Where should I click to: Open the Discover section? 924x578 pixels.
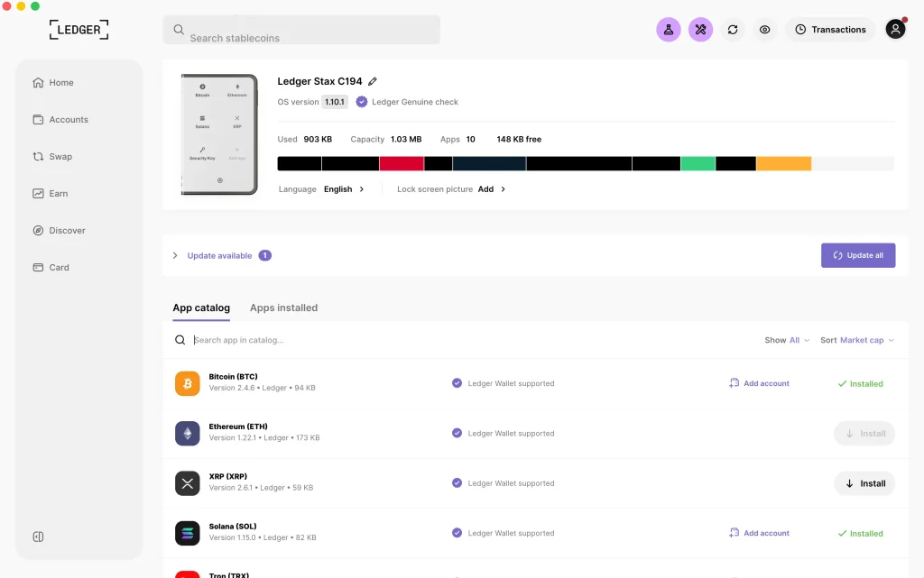[x=59, y=231]
